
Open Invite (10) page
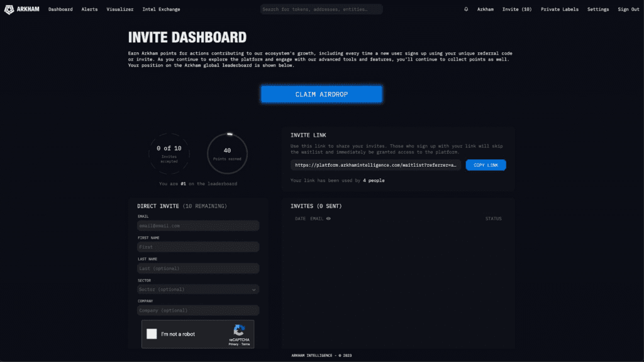pos(517,9)
